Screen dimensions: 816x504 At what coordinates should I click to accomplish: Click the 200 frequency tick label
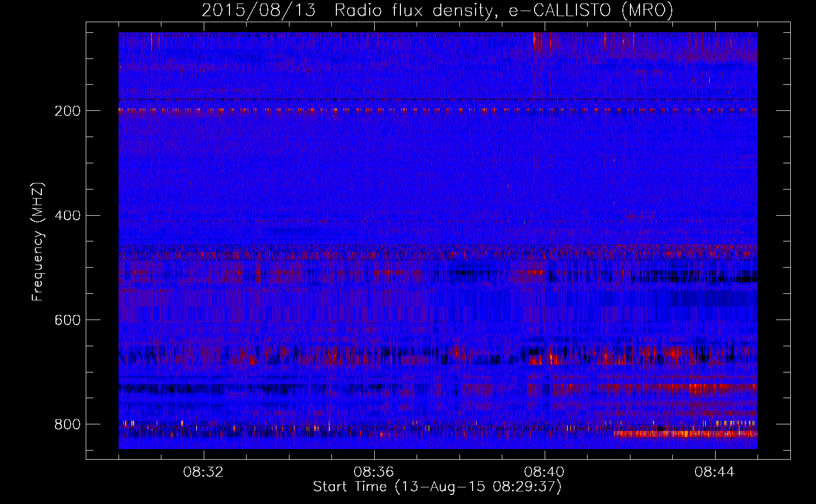[x=67, y=111]
